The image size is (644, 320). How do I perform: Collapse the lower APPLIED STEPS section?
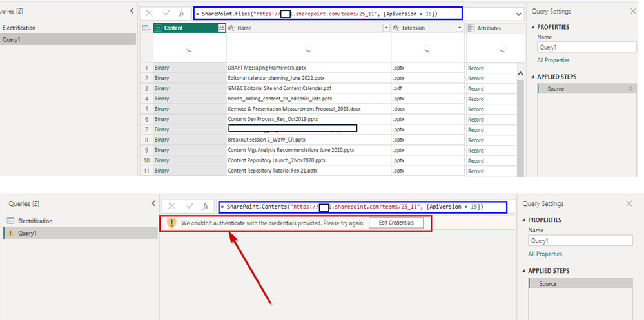click(x=525, y=271)
